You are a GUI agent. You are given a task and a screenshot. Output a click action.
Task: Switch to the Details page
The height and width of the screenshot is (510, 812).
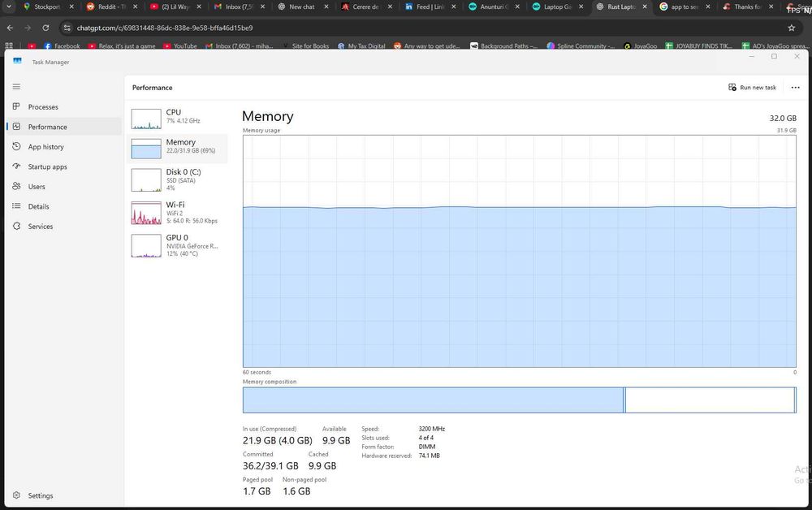64,206
